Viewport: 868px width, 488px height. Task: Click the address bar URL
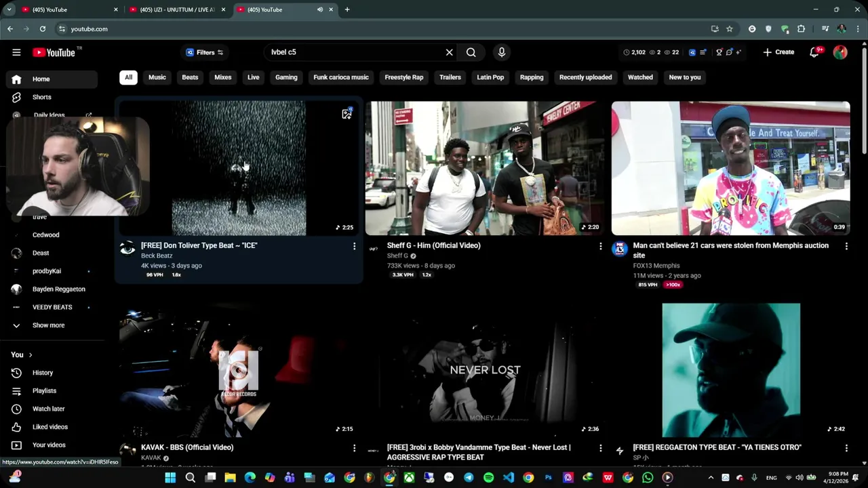click(x=89, y=29)
